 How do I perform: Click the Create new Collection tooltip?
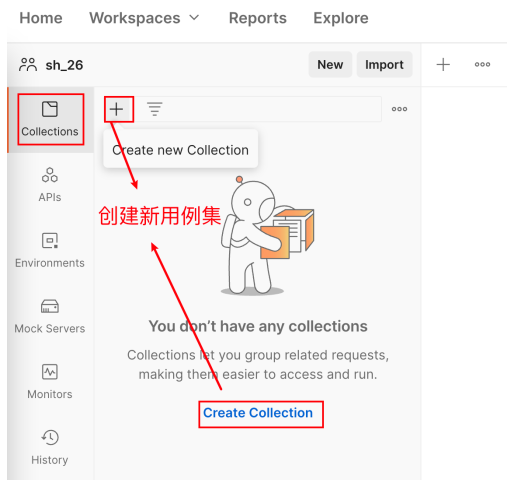[180, 150]
